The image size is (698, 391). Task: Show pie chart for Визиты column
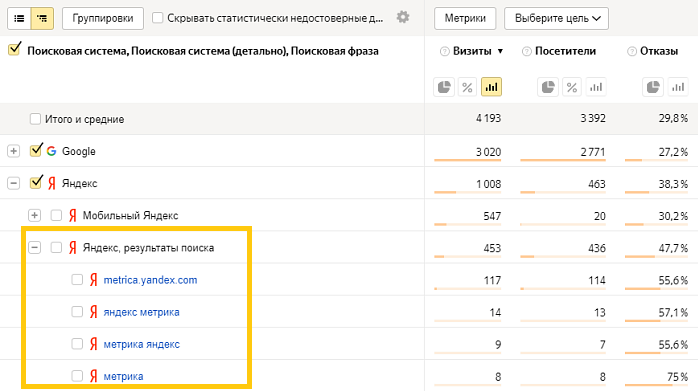[444, 87]
